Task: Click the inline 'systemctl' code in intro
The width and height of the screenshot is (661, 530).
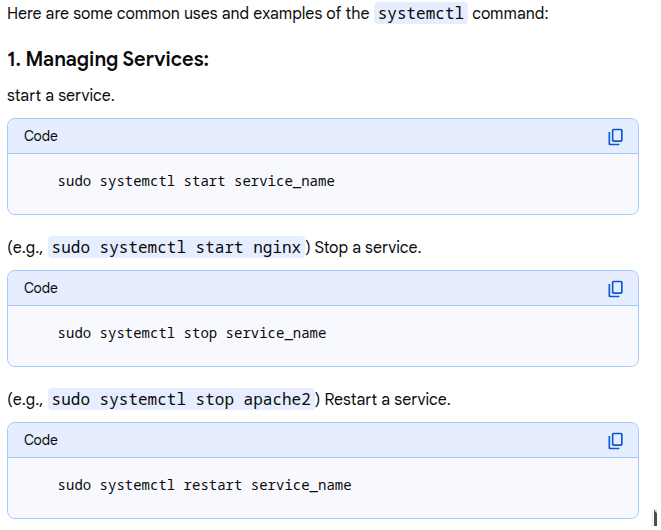Action: tap(420, 16)
